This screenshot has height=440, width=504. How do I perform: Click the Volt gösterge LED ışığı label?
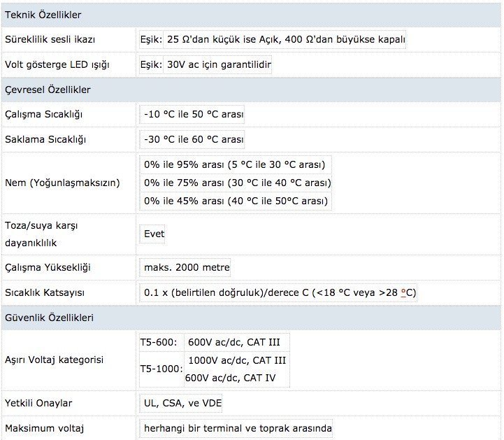(58, 64)
